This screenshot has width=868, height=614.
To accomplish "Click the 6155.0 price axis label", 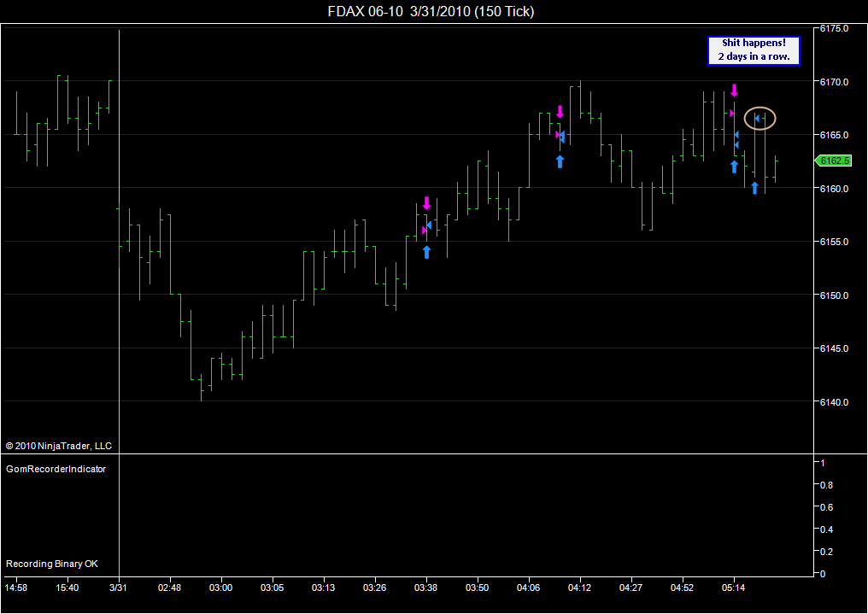I will (x=834, y=242).
